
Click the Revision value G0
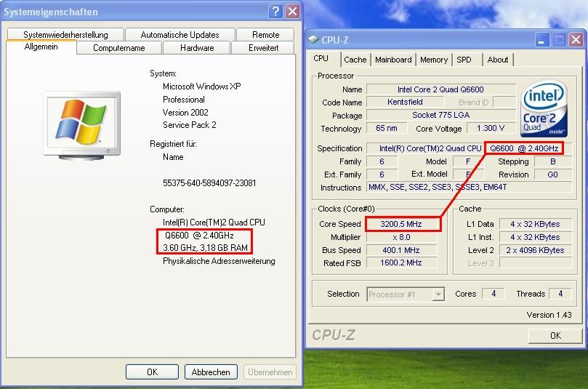553,175
